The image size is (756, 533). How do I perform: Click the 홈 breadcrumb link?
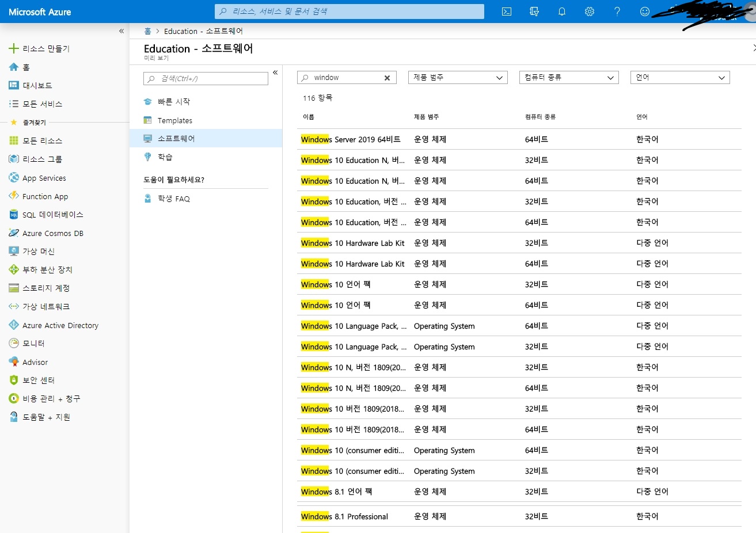click(x=148, y=31)
